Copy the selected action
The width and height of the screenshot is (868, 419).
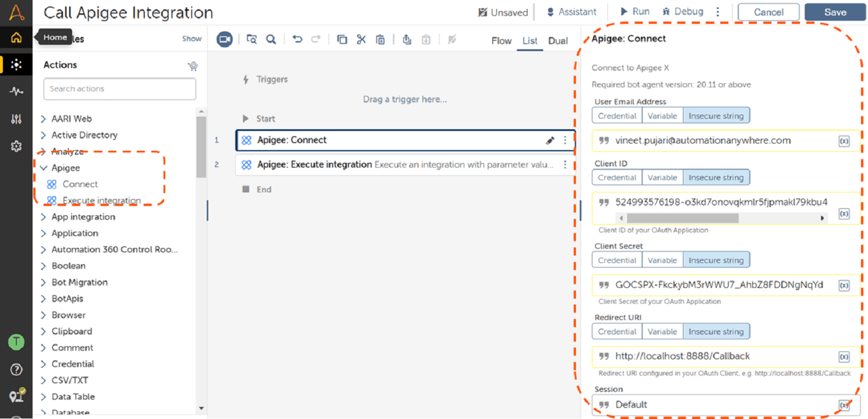342,40
